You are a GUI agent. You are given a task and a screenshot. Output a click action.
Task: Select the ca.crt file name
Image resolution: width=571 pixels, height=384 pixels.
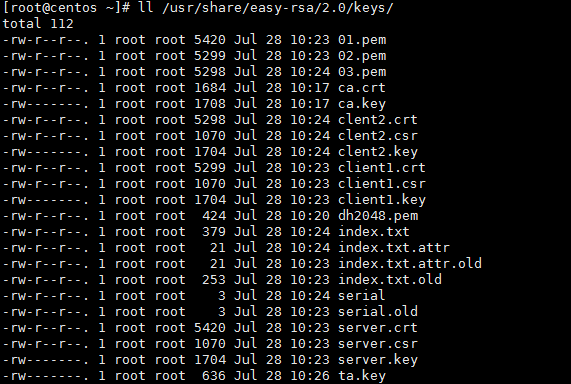[x=362, y=88]
